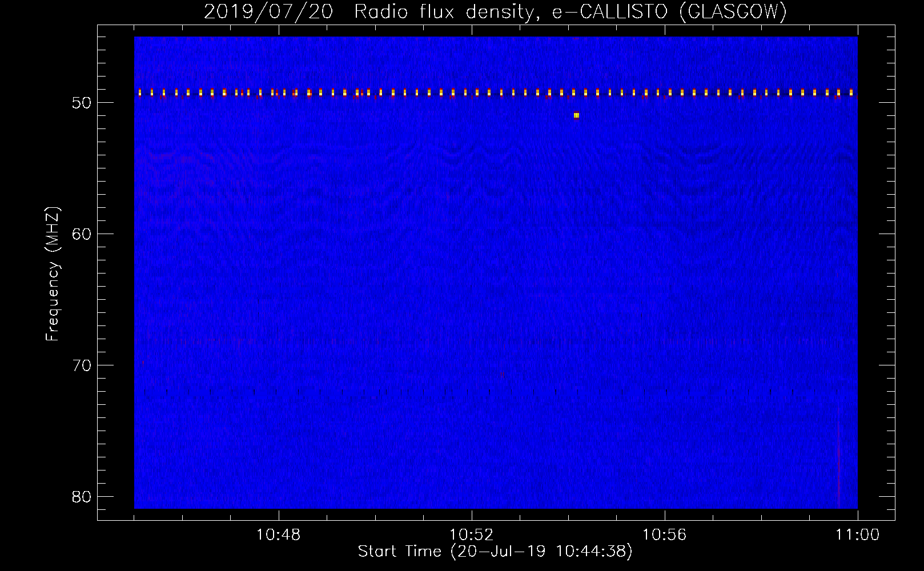This screenshot has height=571, width=924.
Task: Click the "Start Time (20-Jul-19 10:44:38)" label
Action: tap(495, 552)
